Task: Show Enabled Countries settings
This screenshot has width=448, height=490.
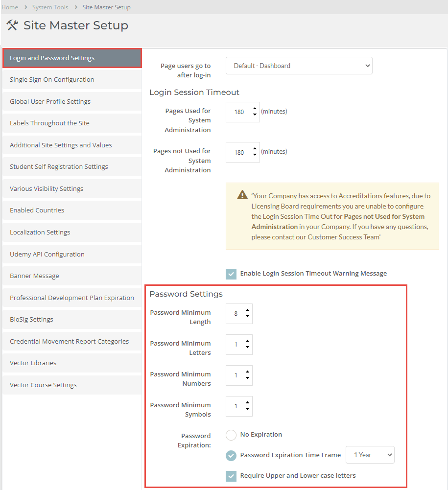Action: coord(72,210)
